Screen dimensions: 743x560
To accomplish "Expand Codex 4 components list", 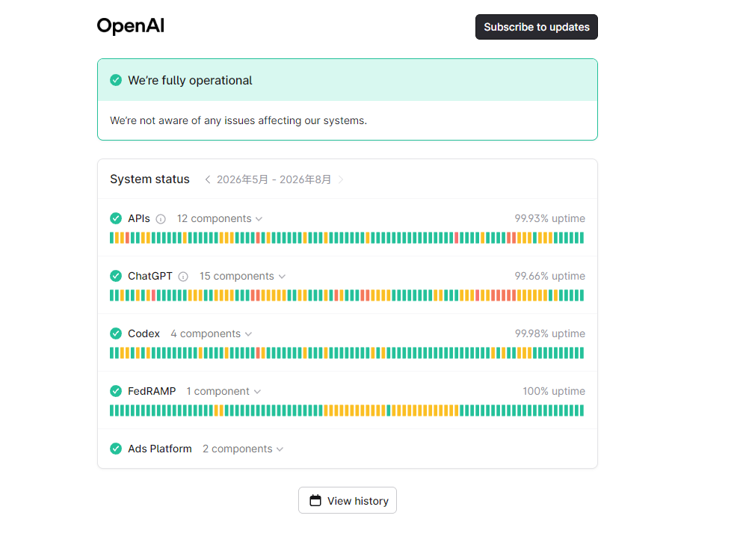I will [211, 333].
